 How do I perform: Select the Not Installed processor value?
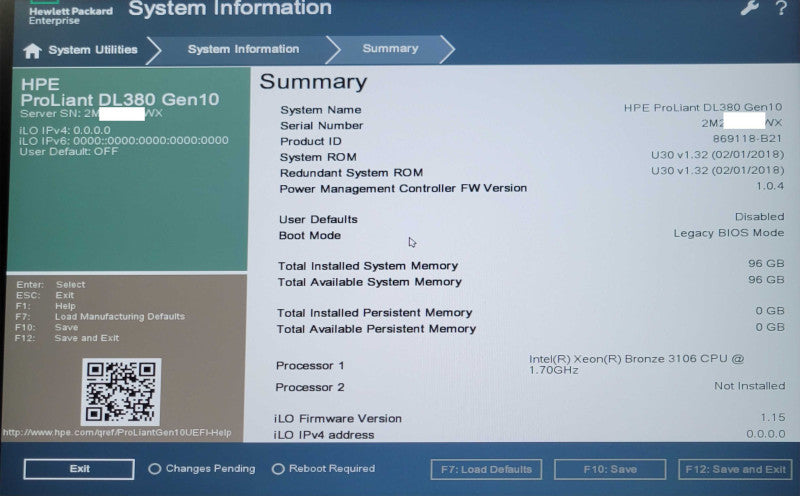point(749,386)
